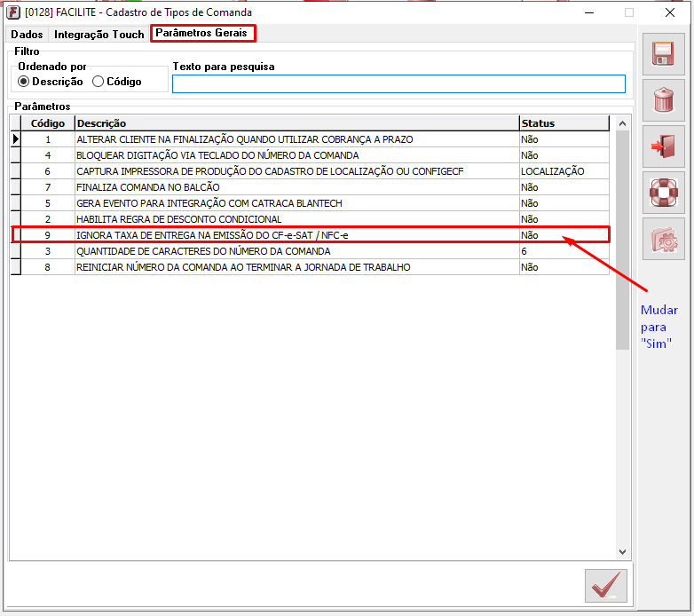Select the Descrição sort radio button
The image size is (694, 616).
[x=24, y=82]
